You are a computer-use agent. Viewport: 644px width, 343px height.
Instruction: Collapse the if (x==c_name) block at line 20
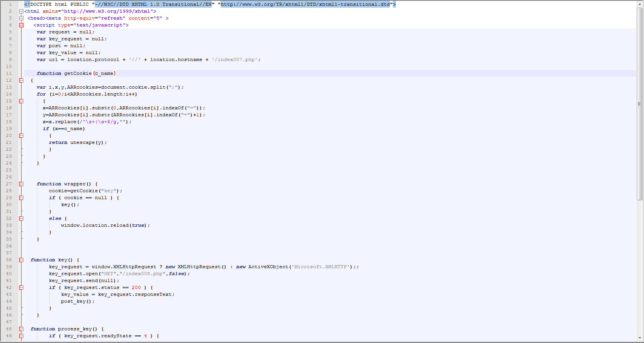22,136
